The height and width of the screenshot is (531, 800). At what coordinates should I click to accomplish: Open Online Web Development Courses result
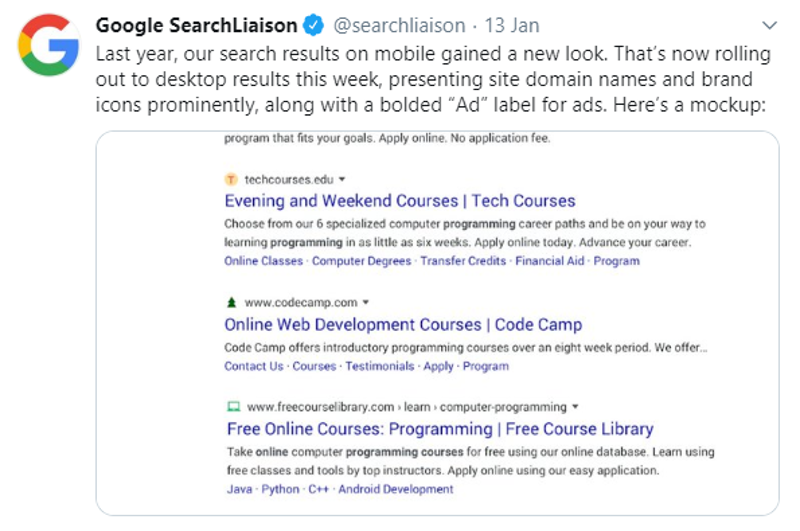coord(403,325)
